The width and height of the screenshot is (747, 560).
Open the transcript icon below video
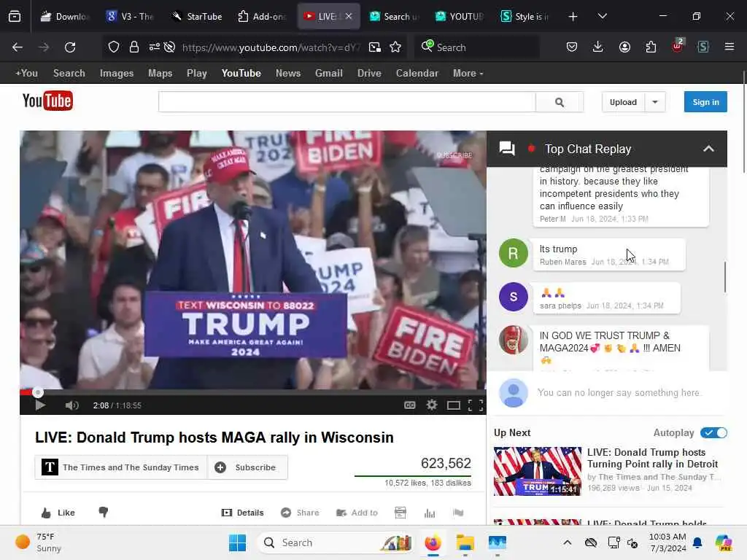400,513
